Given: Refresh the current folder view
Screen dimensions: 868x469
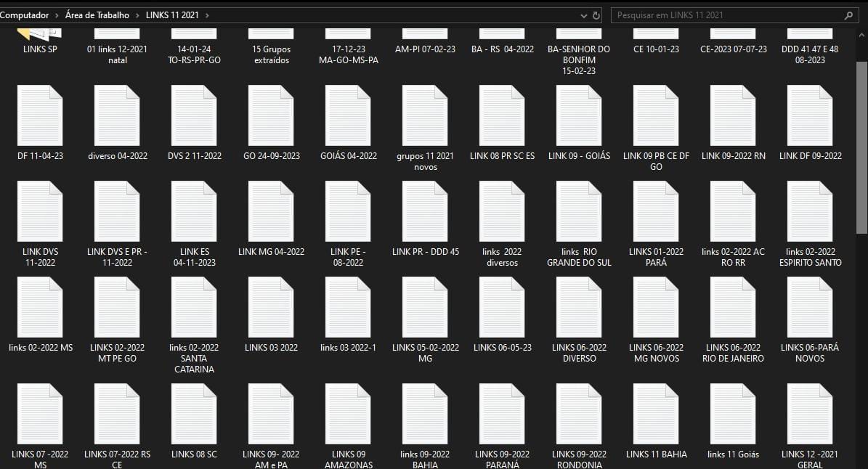Looking at the screenshot, I should coord(596,15).
